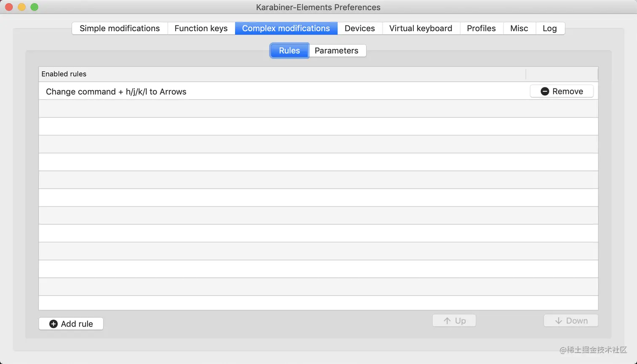637x364 pixels.
Task: Move the rule Down
Action: pyautogui.click(x=571, y=321)
